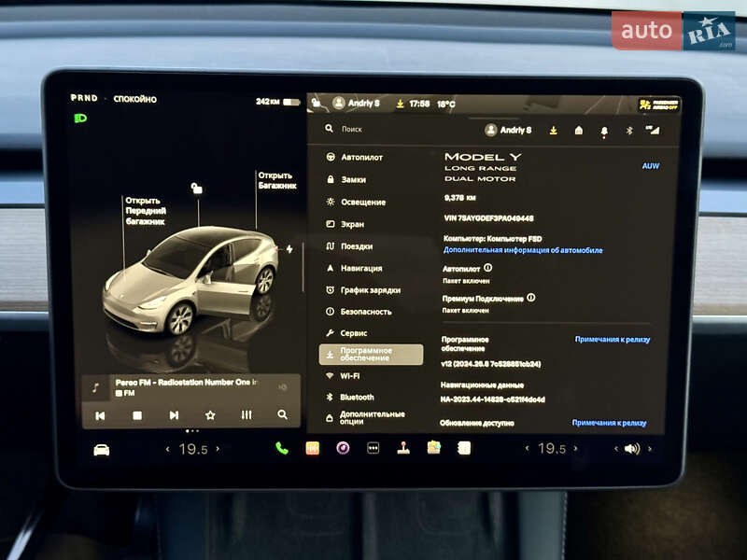
Task: Click info icon beside Премиум Подключение
Action: [530, 298]
